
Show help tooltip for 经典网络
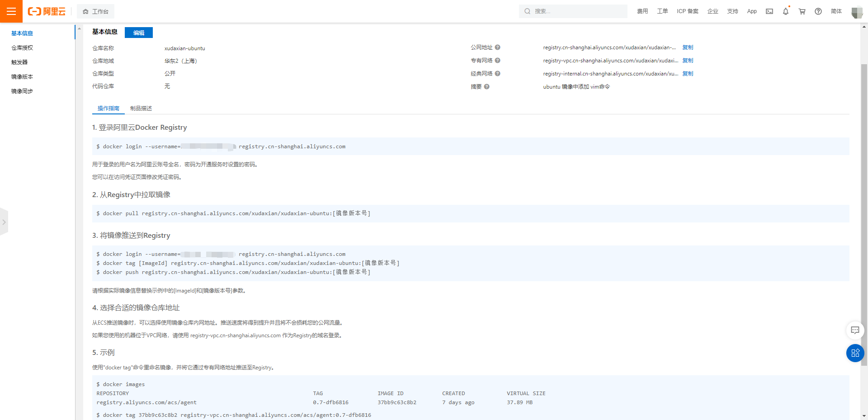[497, 74]
